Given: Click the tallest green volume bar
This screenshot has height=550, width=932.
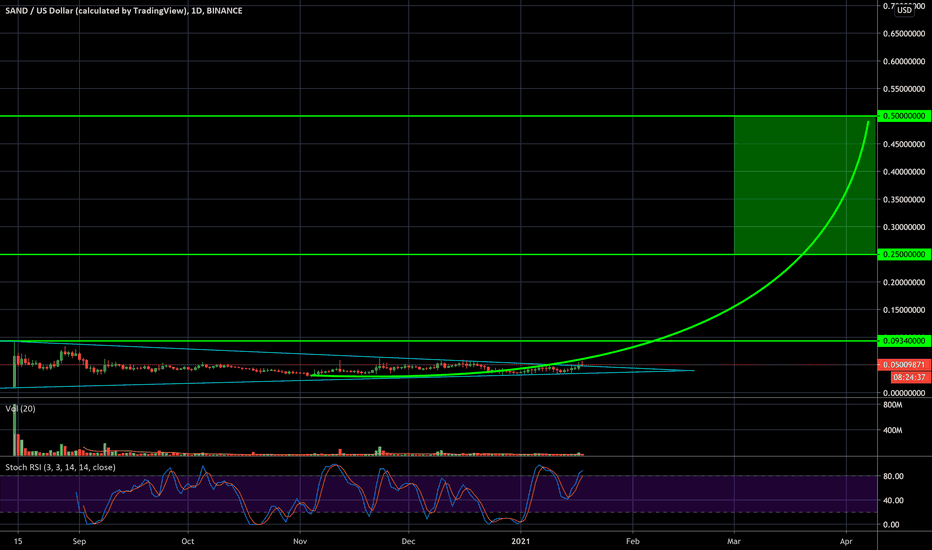Looking at the screenshot, I should (14, 431).
